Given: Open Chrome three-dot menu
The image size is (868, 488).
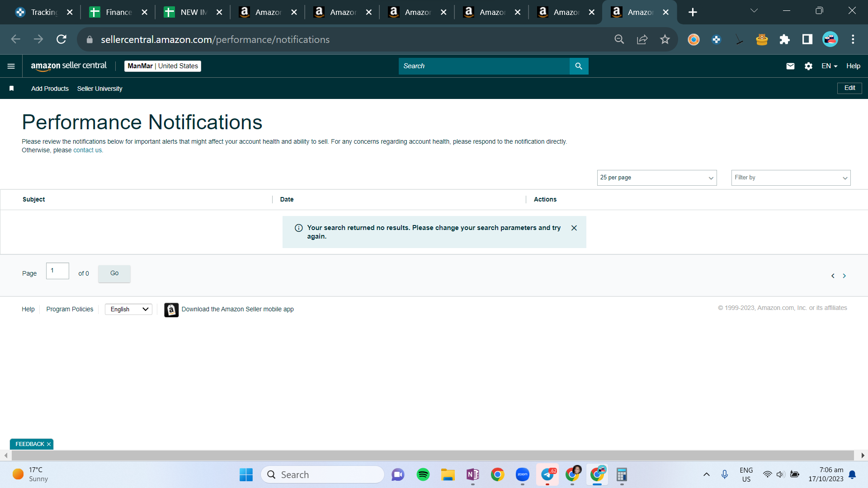Looking at the screenshot, I should (853, 39).
